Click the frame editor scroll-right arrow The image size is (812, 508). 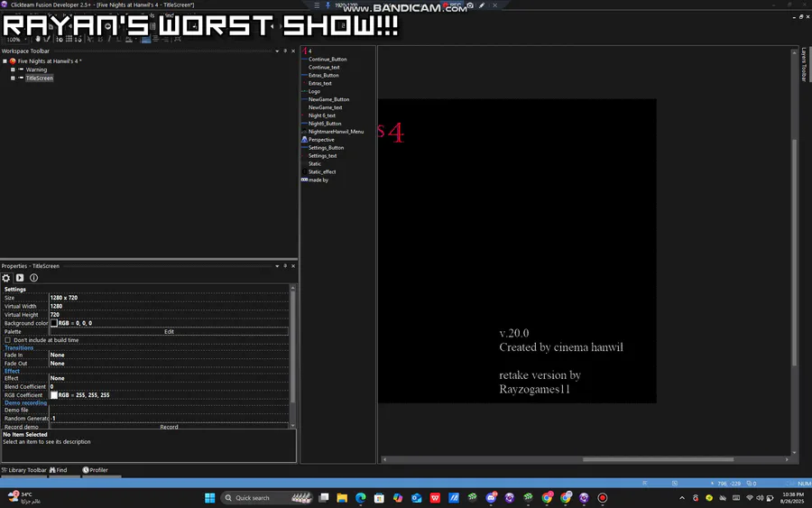pos(787,459)
